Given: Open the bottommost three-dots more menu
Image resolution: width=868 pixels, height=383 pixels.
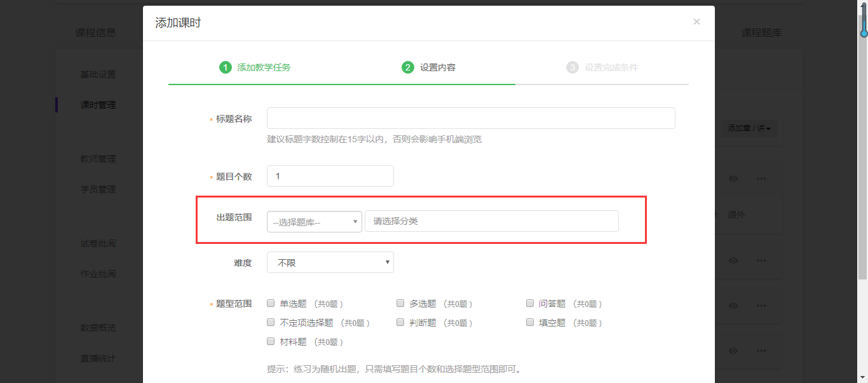Looking at the screenshot, I should (761, 351).
